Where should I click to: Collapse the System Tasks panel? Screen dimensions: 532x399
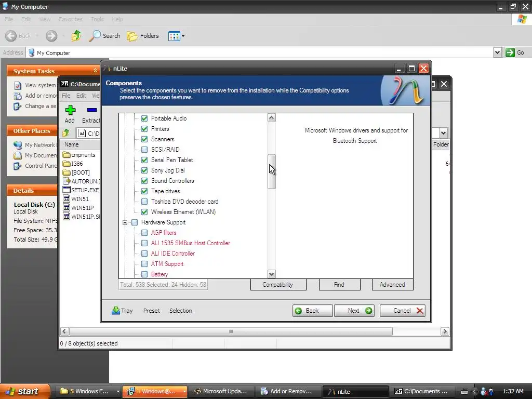click(x=95, y=71)
